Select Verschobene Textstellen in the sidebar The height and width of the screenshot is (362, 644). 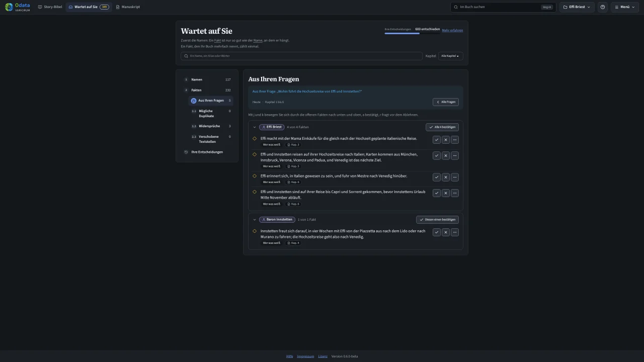[211, 139]
